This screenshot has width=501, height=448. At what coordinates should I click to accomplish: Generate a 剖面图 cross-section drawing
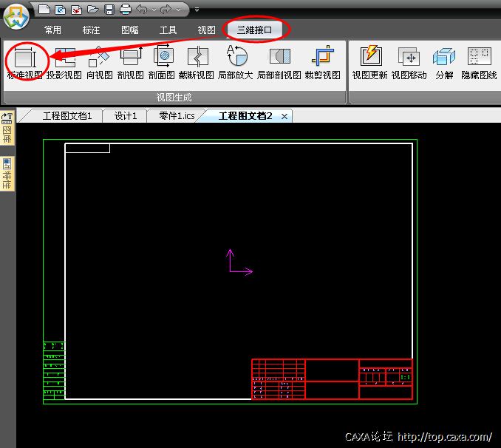tap(162, 62)
